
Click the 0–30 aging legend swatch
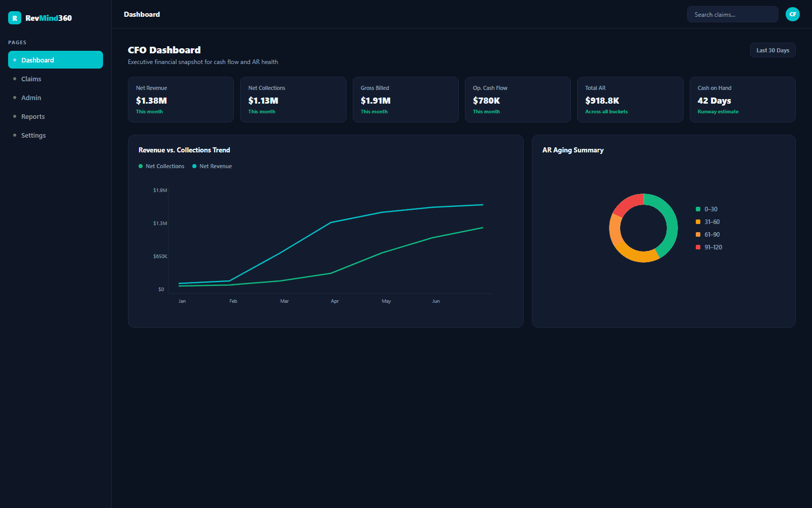(x=698, y=209)
